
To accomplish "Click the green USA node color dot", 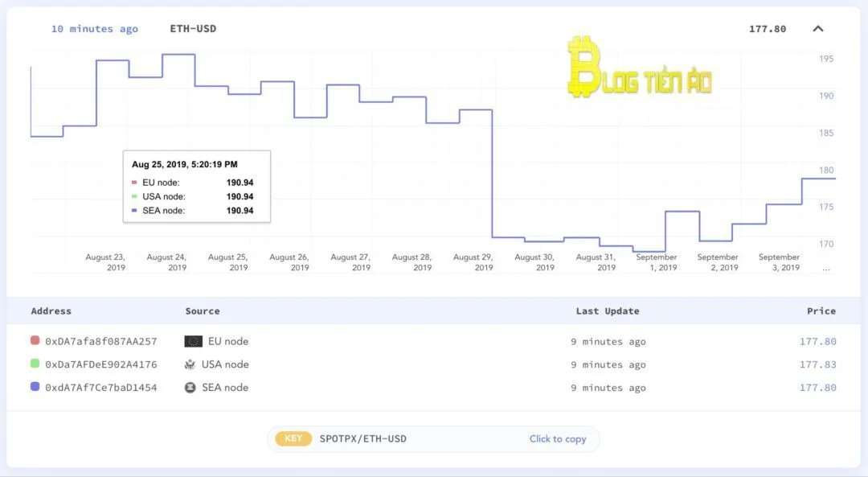I will 35,364.
